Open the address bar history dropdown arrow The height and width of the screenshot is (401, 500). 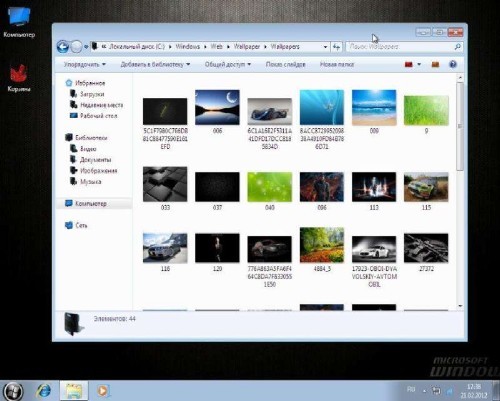tap(325, 47)
